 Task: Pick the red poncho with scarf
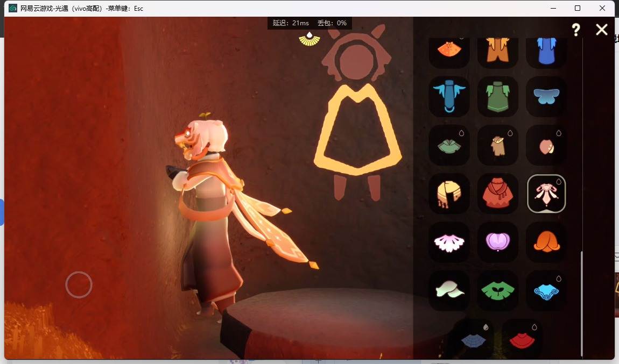(498, 194)
